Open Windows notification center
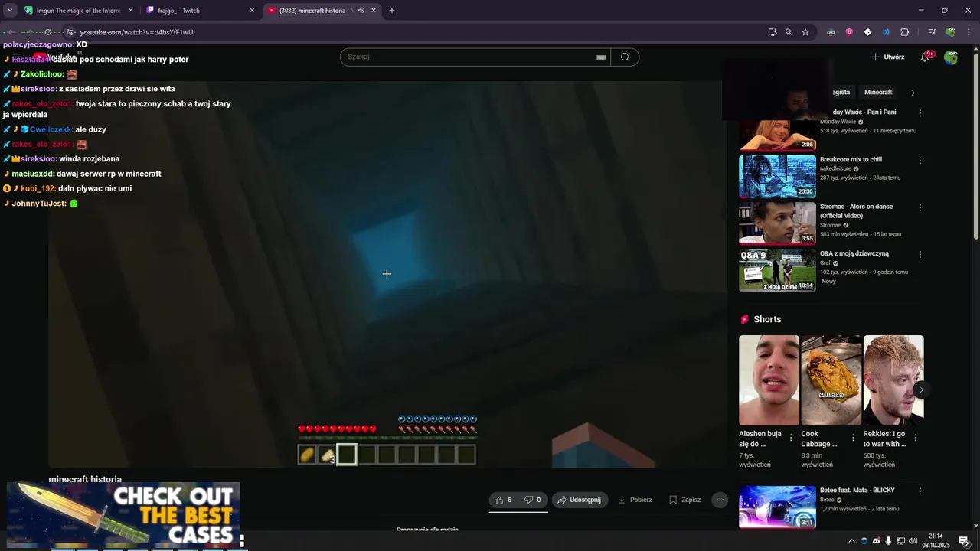The height and width of the screenshot is (551, 980). 964,541
